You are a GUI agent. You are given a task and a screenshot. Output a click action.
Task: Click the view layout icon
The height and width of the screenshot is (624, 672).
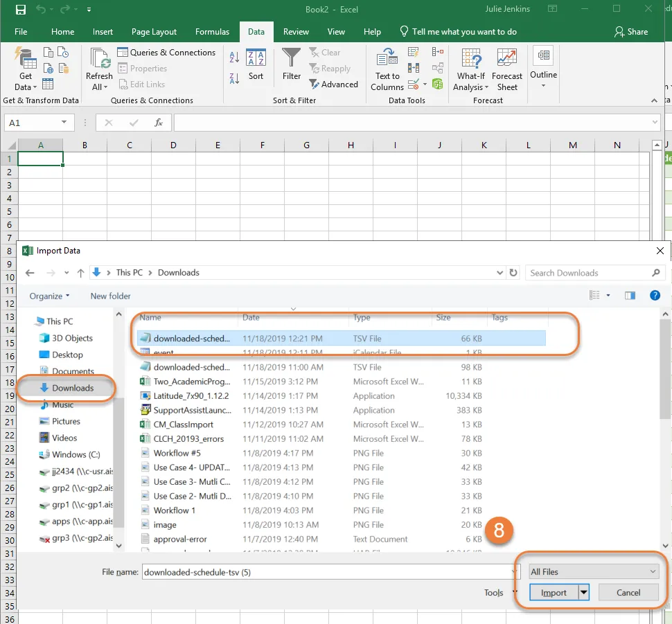(594, 295)
